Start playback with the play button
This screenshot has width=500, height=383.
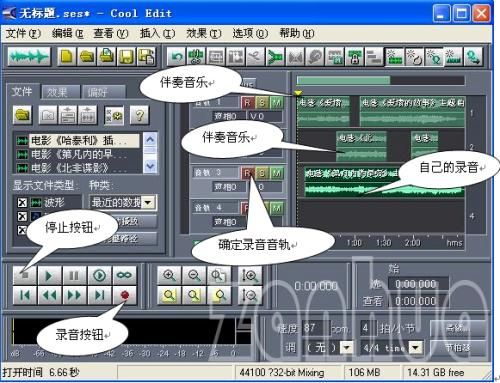coord(49,276)
